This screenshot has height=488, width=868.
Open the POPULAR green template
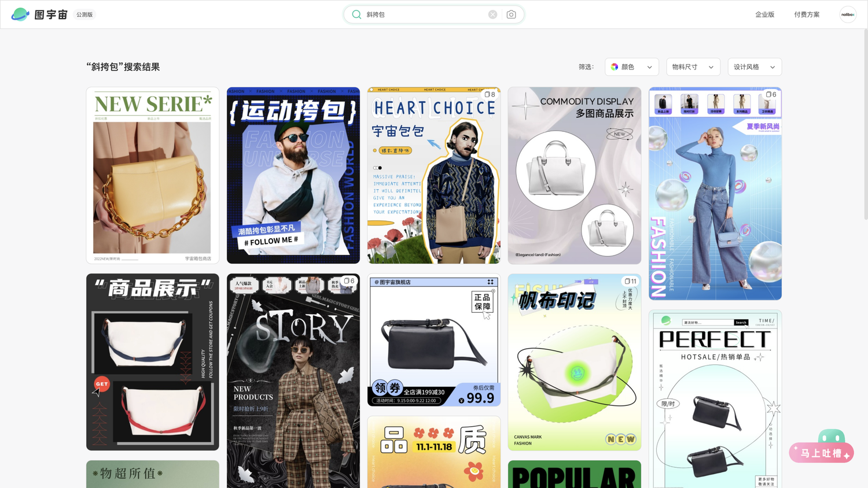pyautogui.click(x=575, y=474)
